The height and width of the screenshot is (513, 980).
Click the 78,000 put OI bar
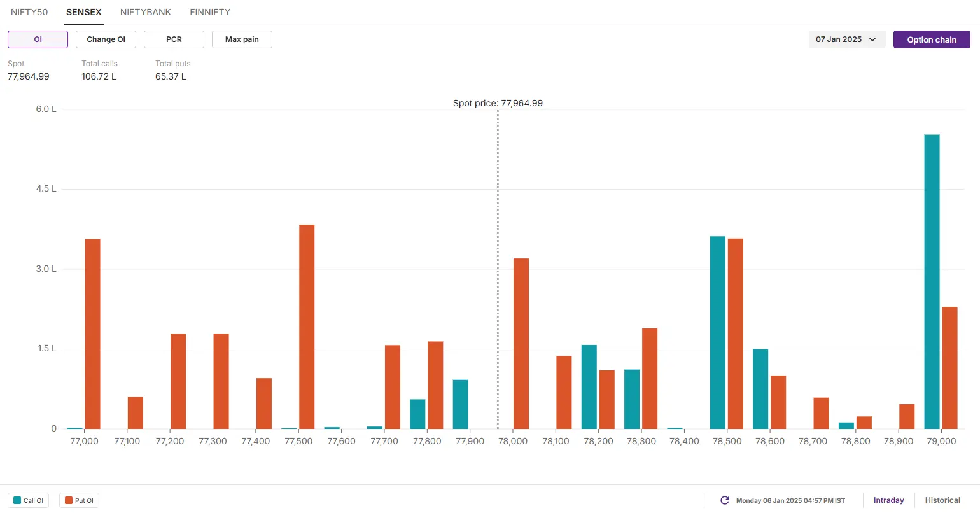pyautogui.click(x=521, y=344)
